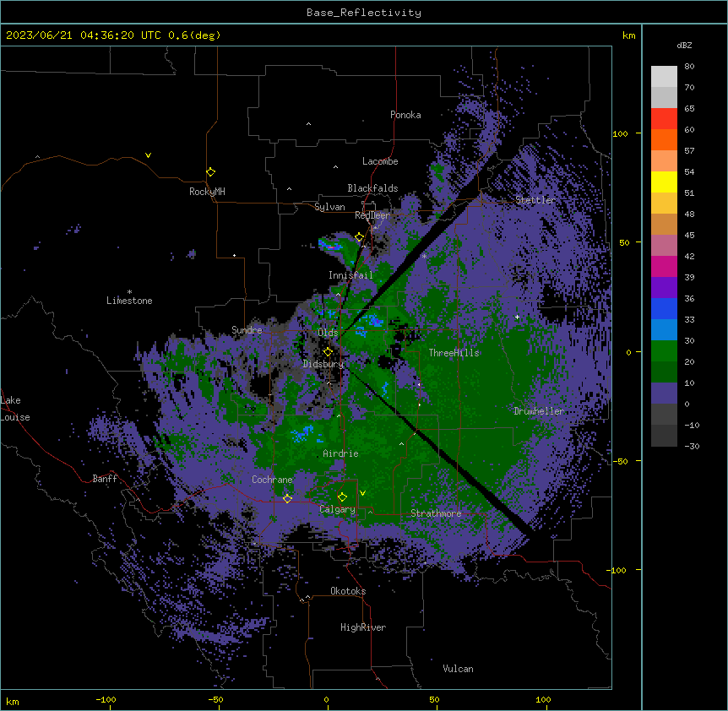Viewport: 728px width, 711px height.
Task: Click the Innisfail city label
Action: click(x=350, y=275)
